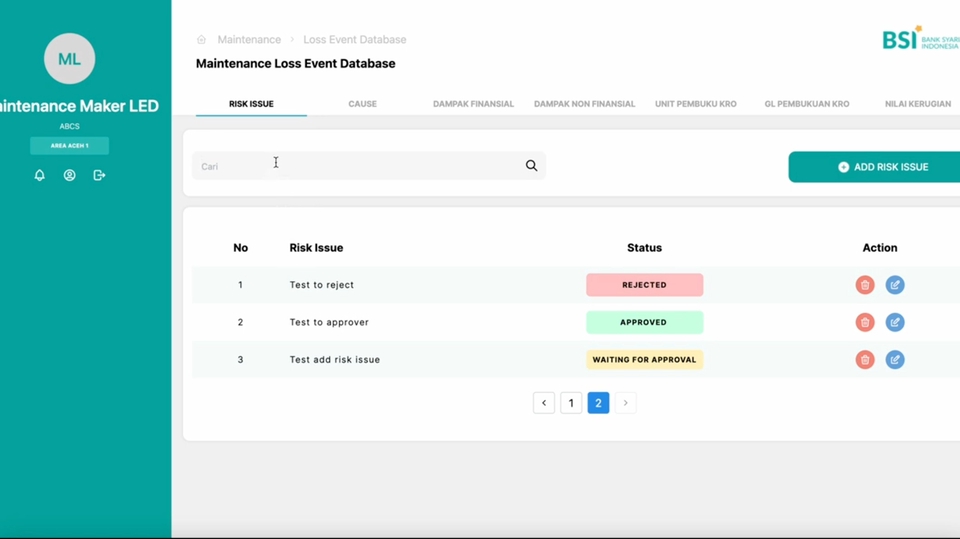Click the search magnifier icon
960x539 pixels.
point(531,166)
